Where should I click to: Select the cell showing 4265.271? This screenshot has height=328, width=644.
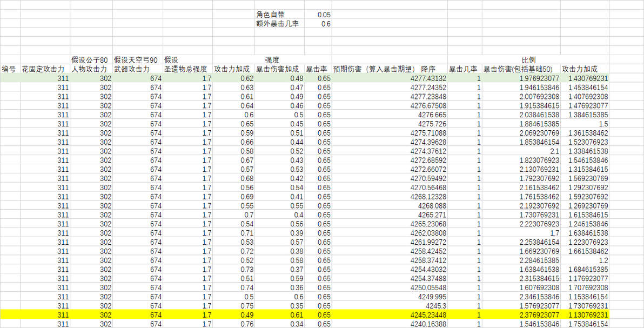[390, 215]
